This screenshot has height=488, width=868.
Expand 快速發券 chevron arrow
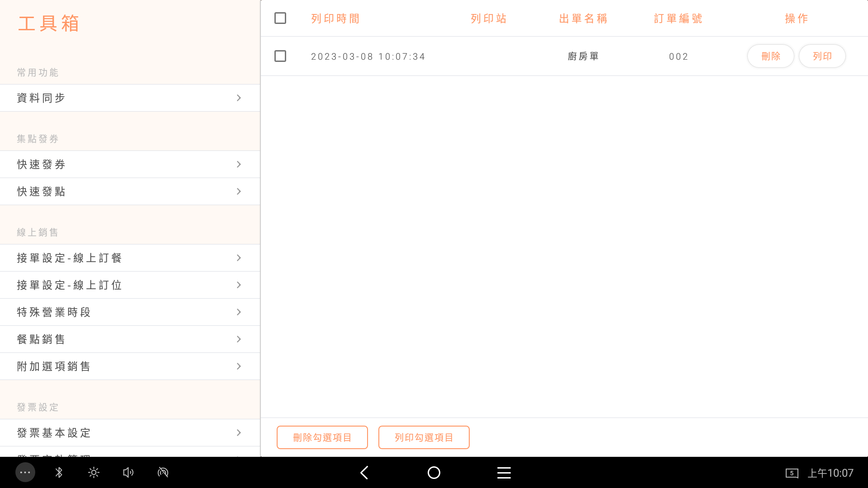(239, 164)
